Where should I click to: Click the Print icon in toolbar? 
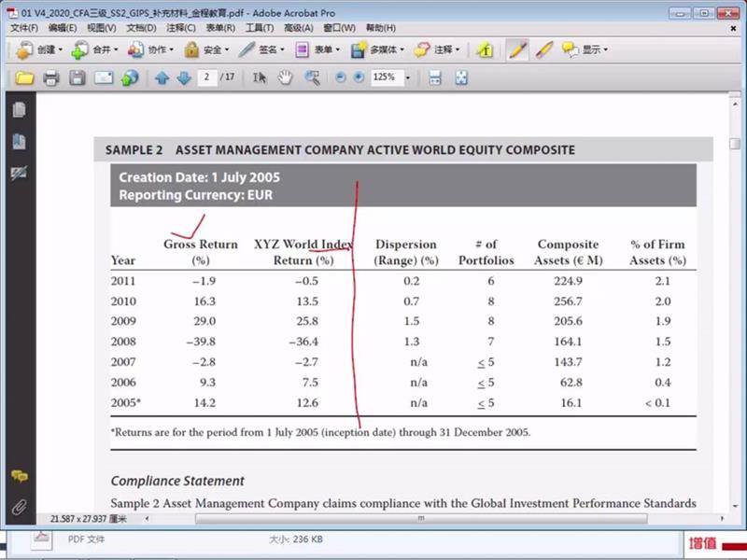pyautogui.click(x=50, y=77)
